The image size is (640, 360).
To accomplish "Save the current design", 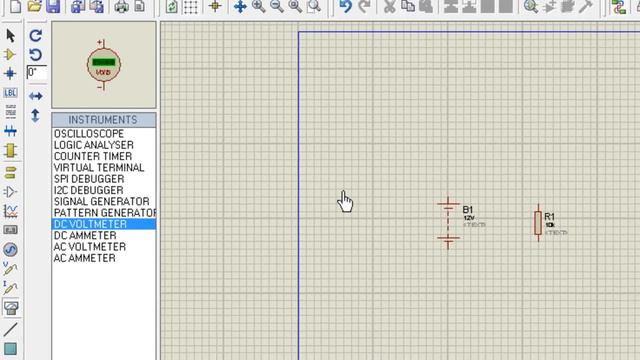I will pyautogui.click(x=53, y=6).
